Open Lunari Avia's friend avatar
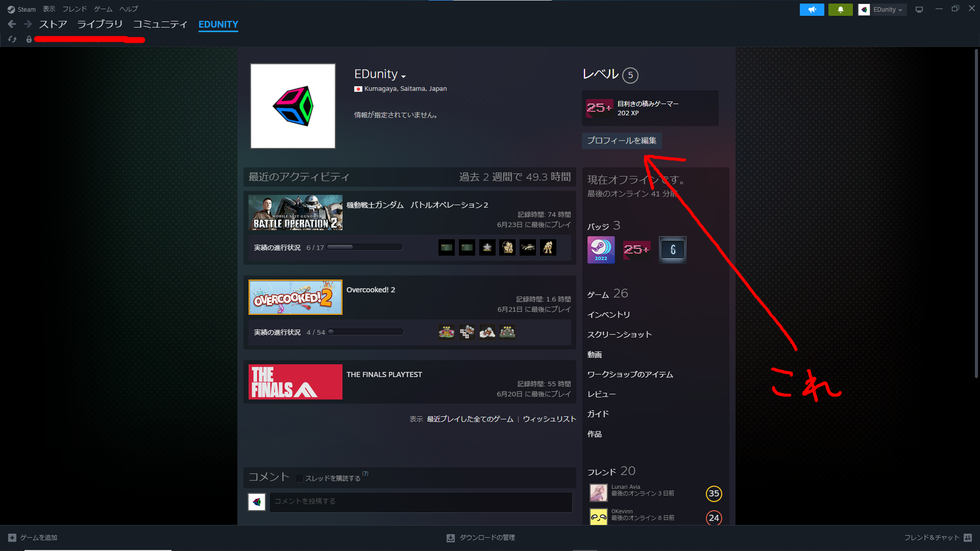Image resolution: width=980 pixels, height=551 pixels. 598,492
